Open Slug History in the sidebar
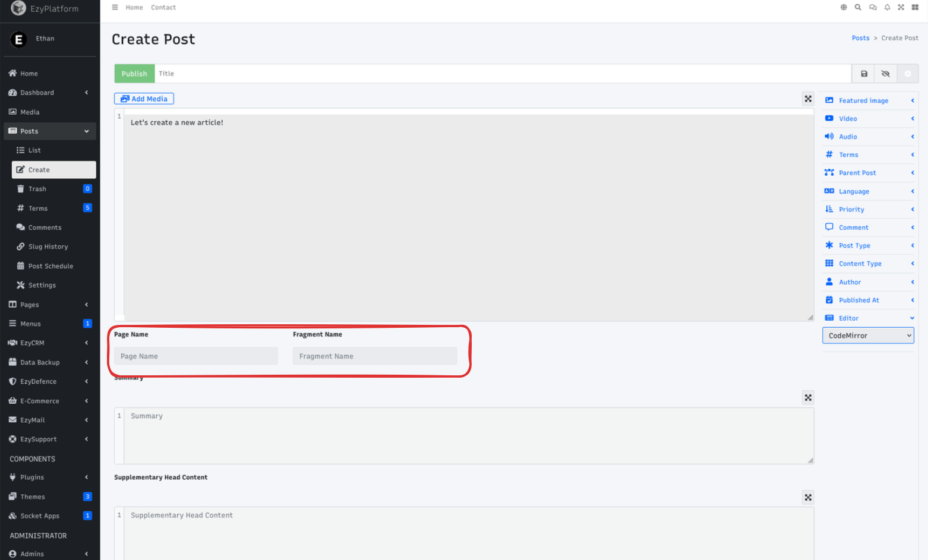The width and height of the screenshot is (928, 560). [x=48, y=247]
